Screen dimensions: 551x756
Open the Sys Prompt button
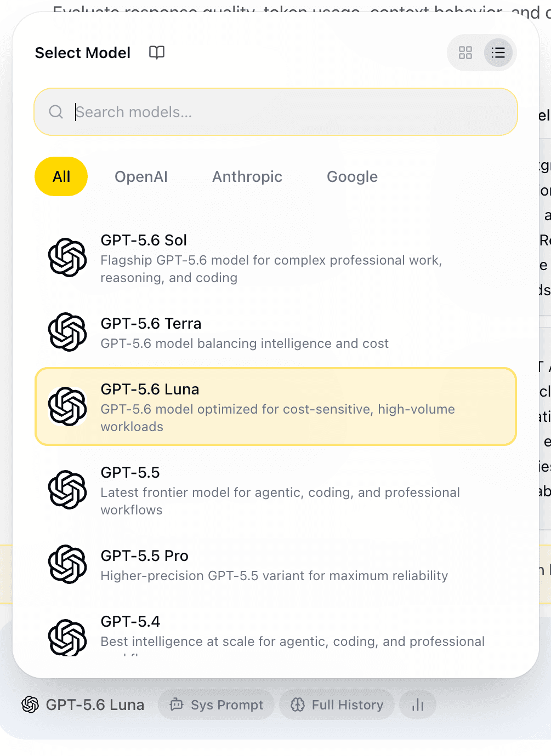click(x=217, y=705)
